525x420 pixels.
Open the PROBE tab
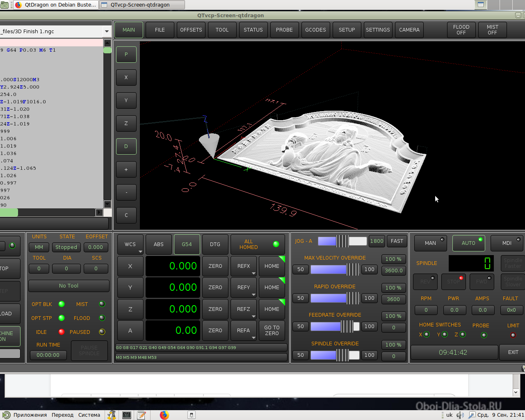pyautogui.click(x=284, y=30)
